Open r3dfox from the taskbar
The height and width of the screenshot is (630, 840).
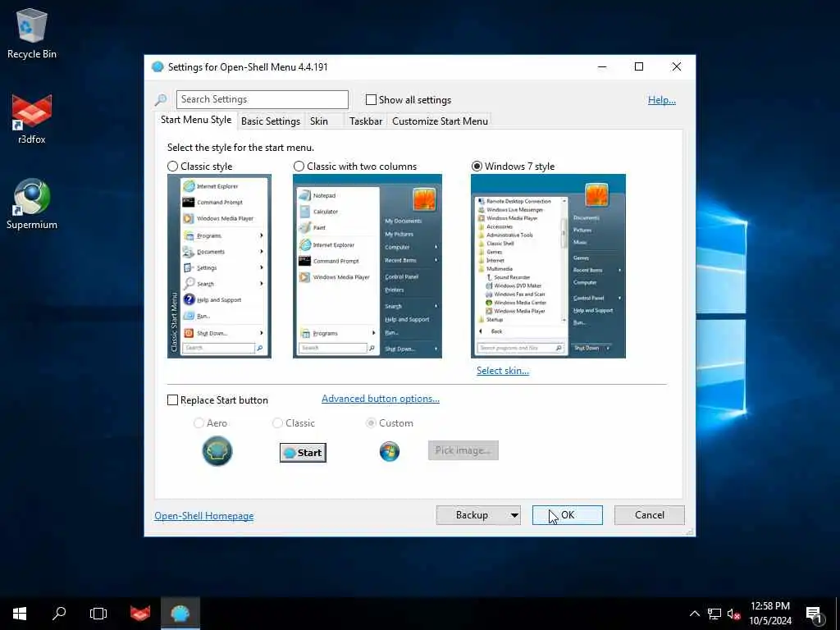pyautogui.click(x=139, y=614)
